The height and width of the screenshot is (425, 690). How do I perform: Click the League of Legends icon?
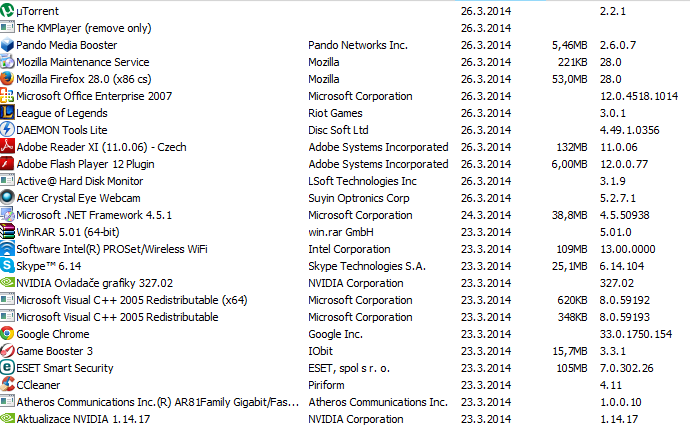8,113
